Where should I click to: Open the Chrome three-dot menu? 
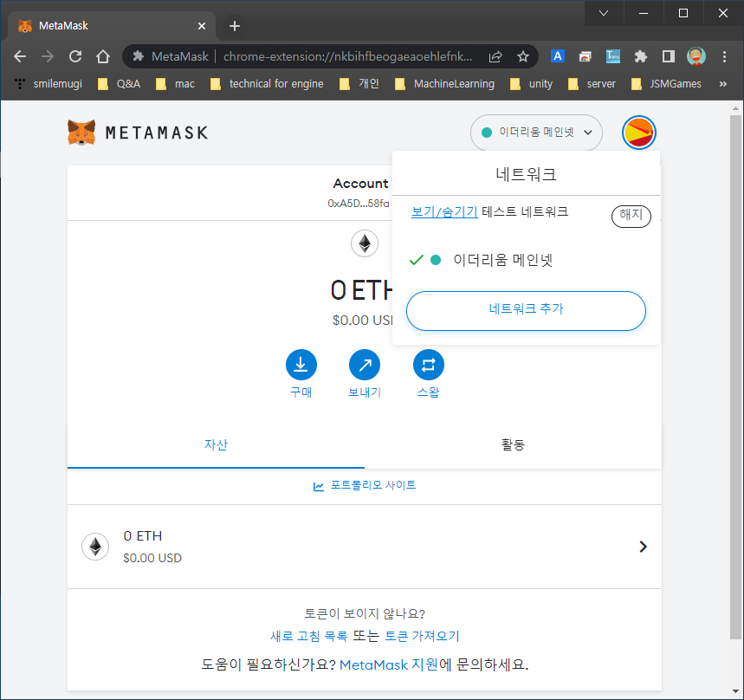(724, 56)
